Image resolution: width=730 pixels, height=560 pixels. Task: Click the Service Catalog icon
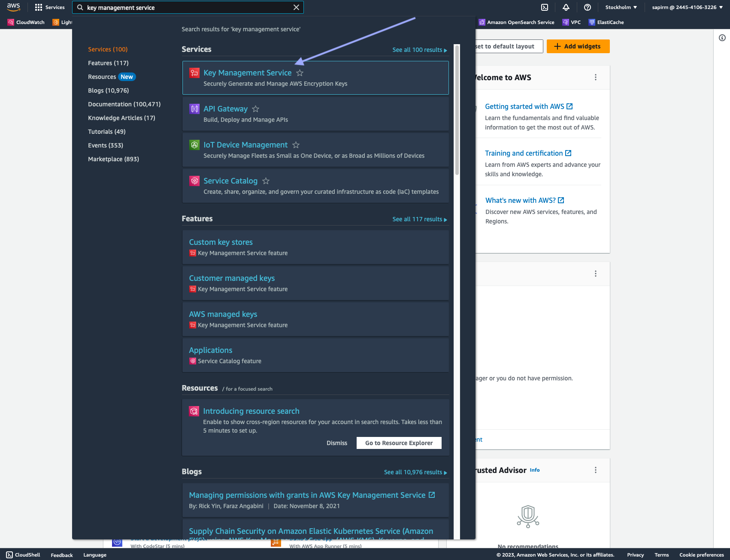tap(194, 181)
